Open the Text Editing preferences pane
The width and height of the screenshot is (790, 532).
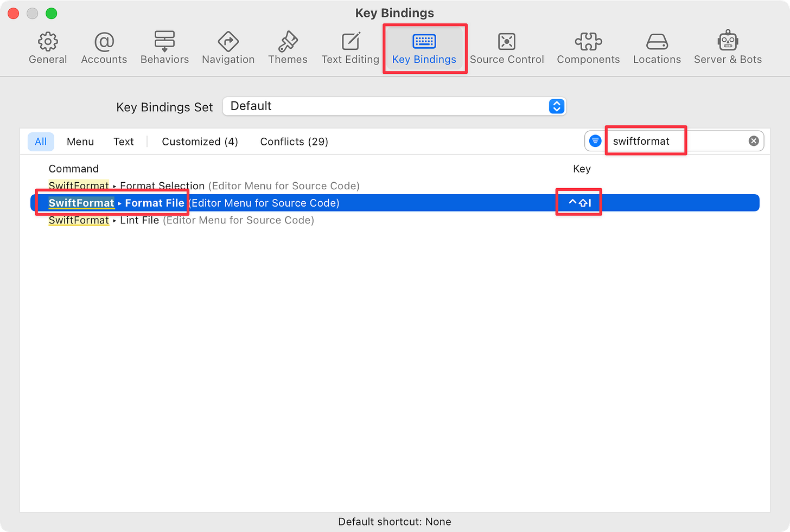pos(350,48)
